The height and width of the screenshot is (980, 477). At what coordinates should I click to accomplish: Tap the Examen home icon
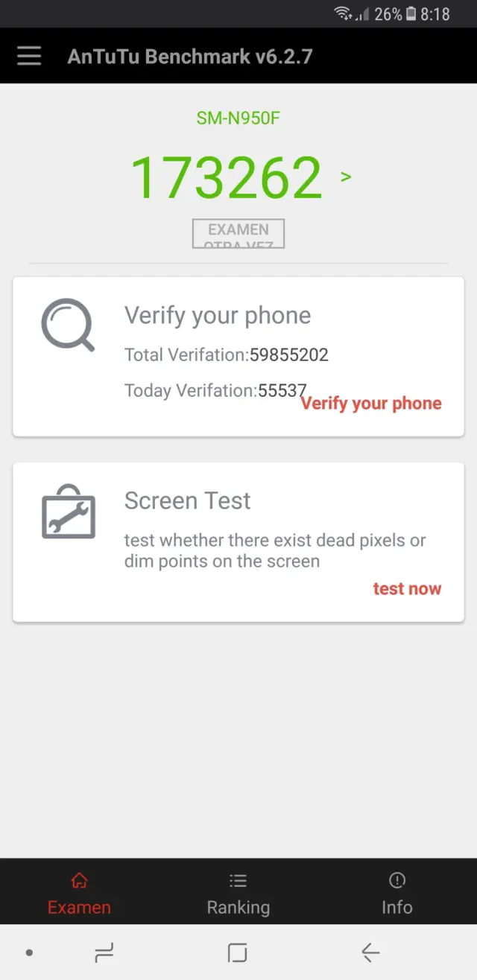[79, 881]
